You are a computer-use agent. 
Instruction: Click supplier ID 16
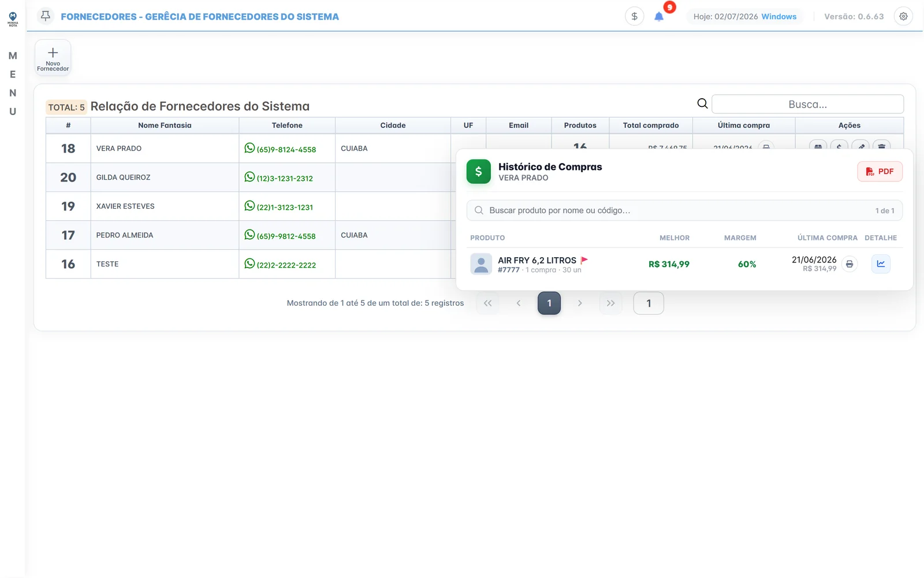(x=68, y=264)
